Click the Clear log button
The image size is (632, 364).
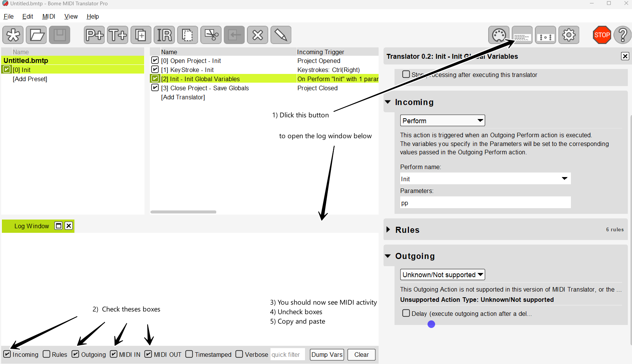point(361,355)
